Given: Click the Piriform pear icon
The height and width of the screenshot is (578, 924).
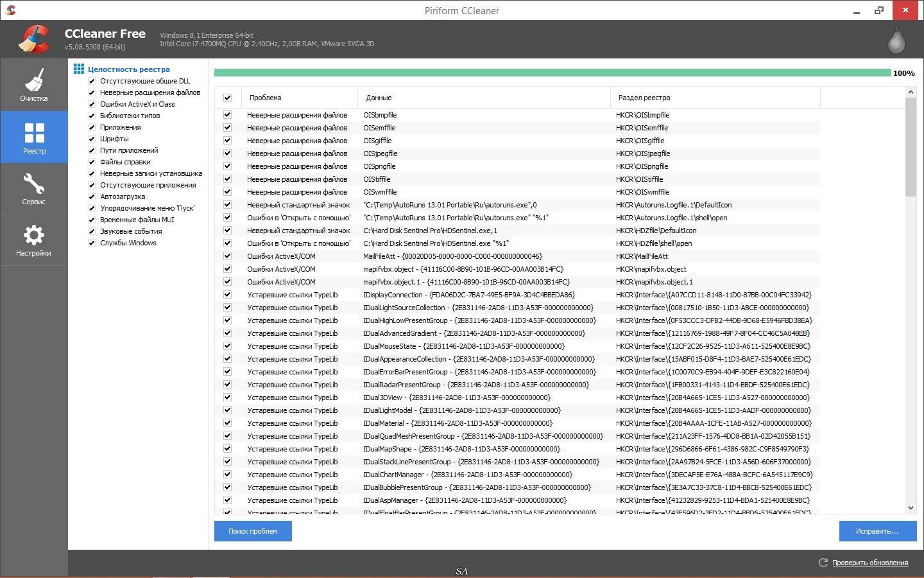Looking at the screenshot, I should tap(896, 40).
